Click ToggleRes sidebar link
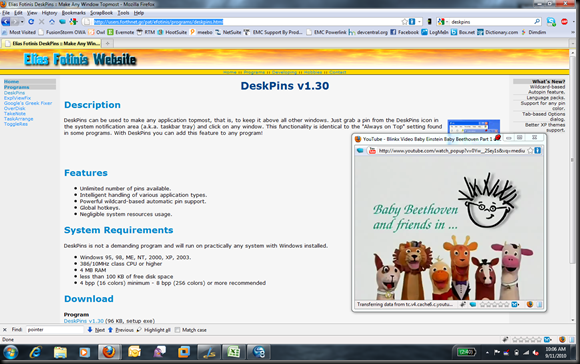 click(16, 124)
